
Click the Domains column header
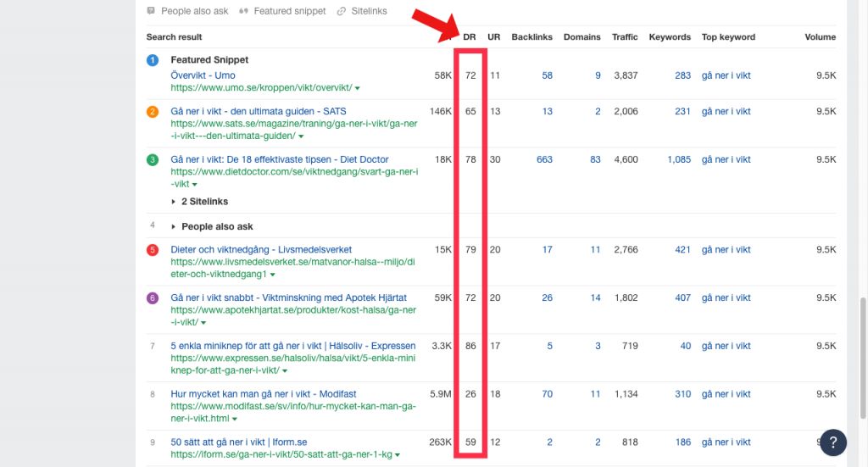coord(581,37)
